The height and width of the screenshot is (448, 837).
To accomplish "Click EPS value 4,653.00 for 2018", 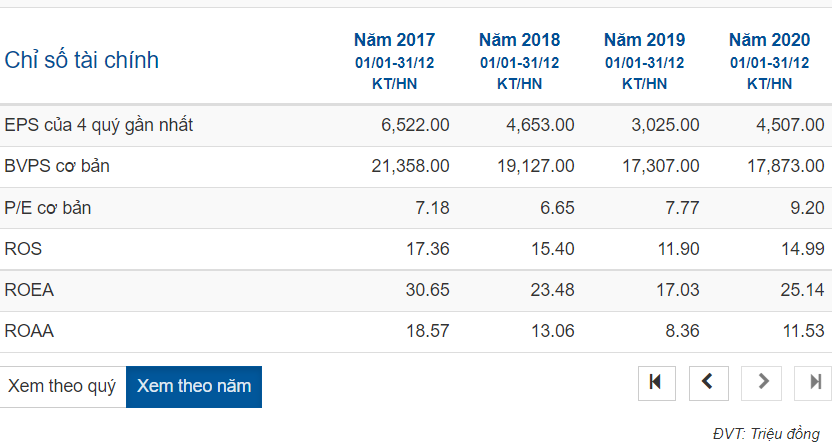I will pyautogui.click(x=540, y=125).
